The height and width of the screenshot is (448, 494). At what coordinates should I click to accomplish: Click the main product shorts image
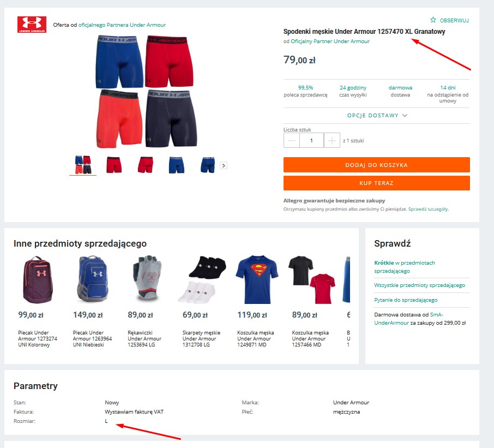[146, 92]
